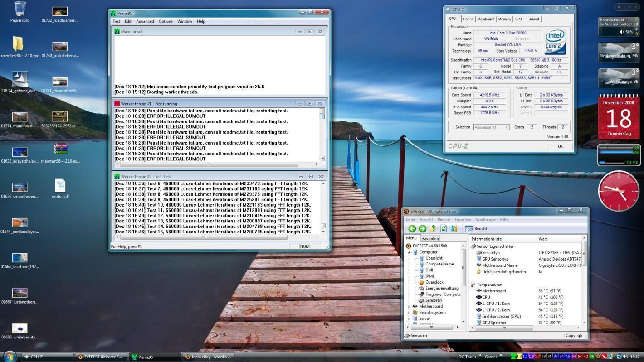Go up one level in EVEREST toolbar
644x362 pixels.
pyautogui.click(x=433, y=229)
